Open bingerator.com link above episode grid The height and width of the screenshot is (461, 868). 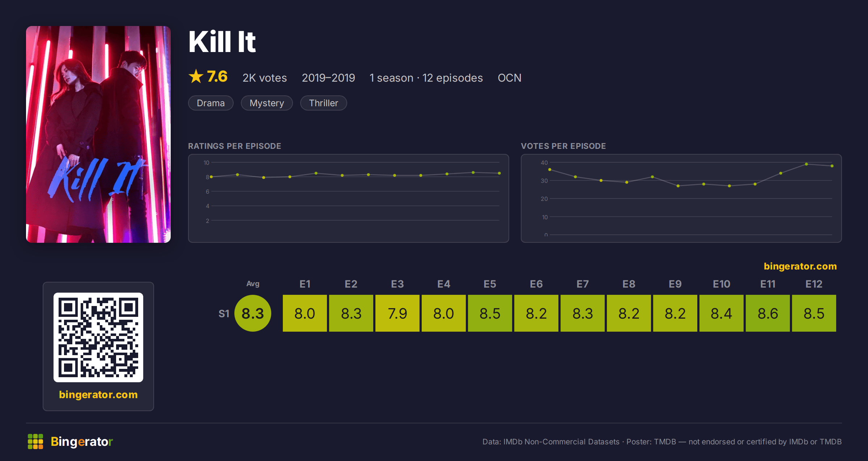[800, 266]
